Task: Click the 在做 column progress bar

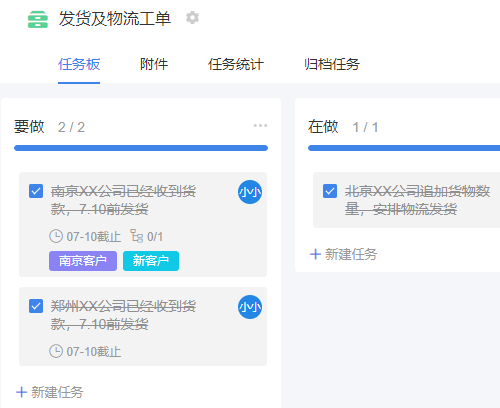Action: click(x=404, y=148)
